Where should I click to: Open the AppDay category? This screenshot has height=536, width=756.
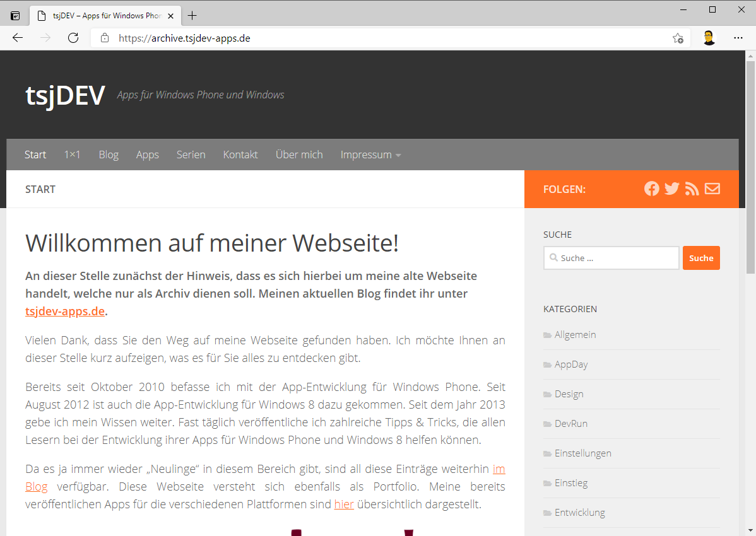571,364
